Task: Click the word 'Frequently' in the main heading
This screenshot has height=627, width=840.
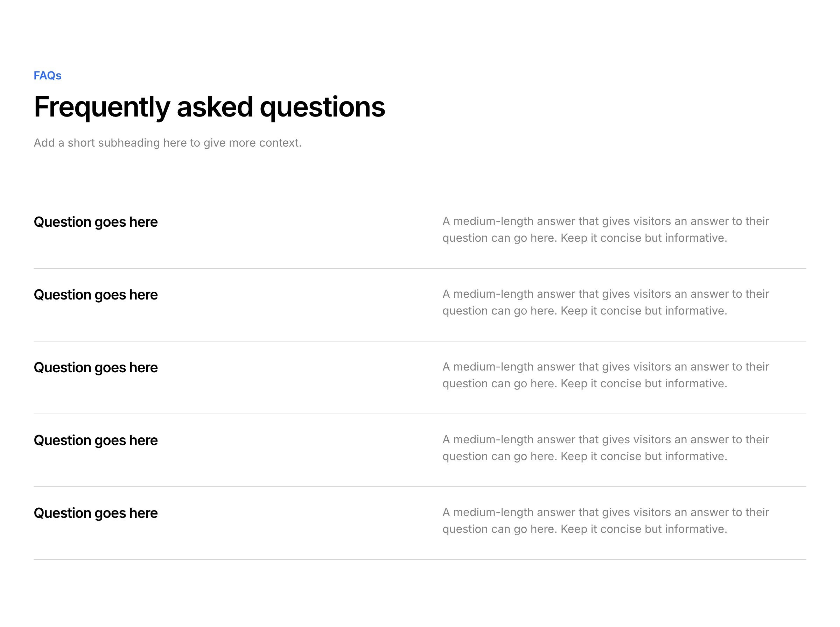Action: [102, 107]
